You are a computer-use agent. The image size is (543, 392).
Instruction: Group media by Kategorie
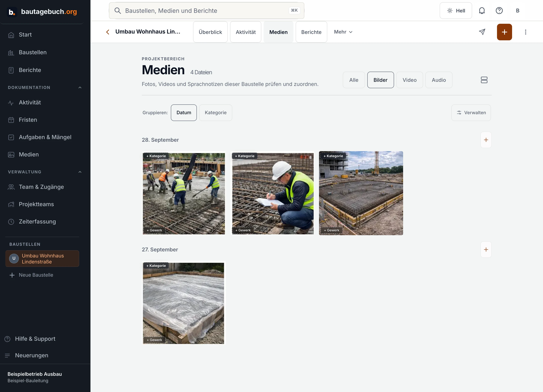[216, 113]
